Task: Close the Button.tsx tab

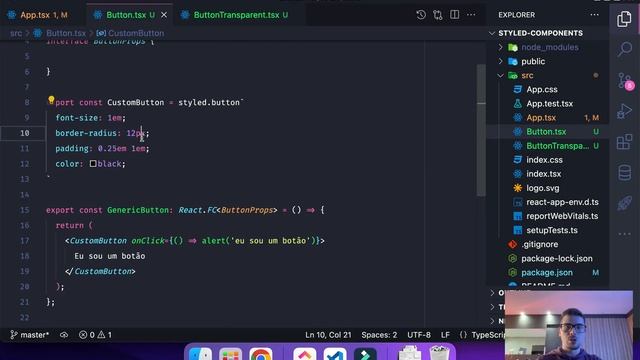Action: point(164,15)
